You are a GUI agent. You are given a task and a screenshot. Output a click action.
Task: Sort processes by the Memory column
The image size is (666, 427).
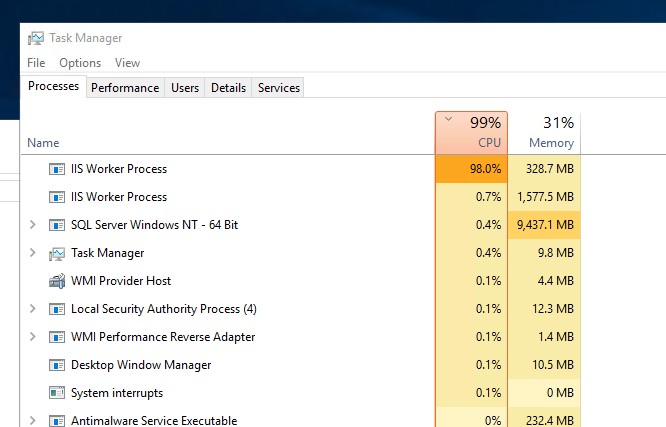(x=551, y=143)
